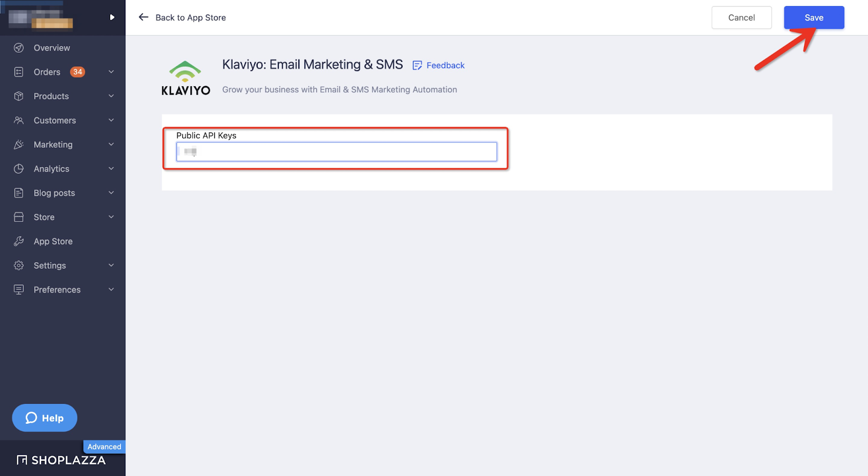Click the Customers people icon
868x476 pixels.
[19, 120]
